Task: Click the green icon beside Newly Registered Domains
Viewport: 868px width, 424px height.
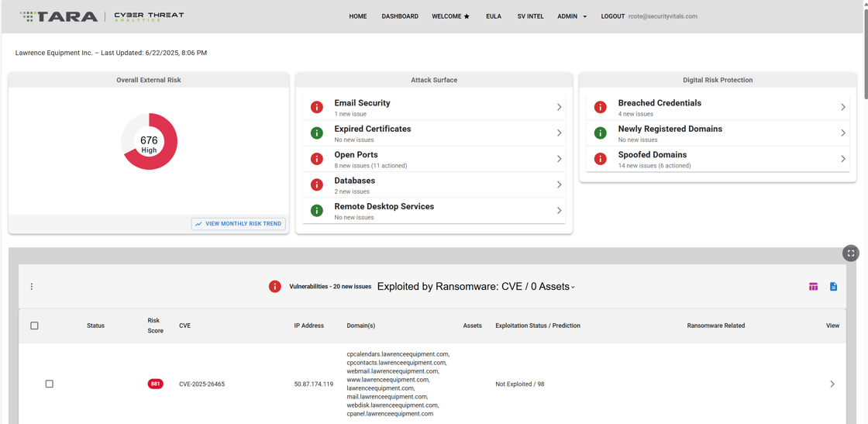Action: 600,133
